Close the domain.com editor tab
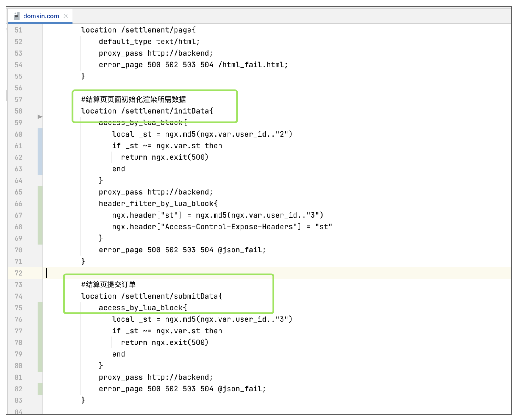The height and width of the screenshot is (420, 517). (x=66, y=16)
